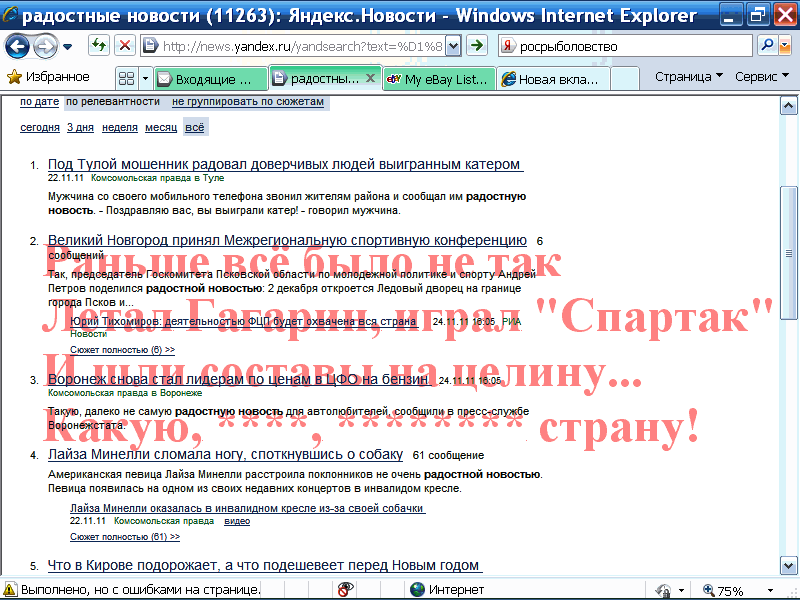Click the privacy report eye icon in status bar
Screen dimensions: 800x600
click(x=345, y=590)
